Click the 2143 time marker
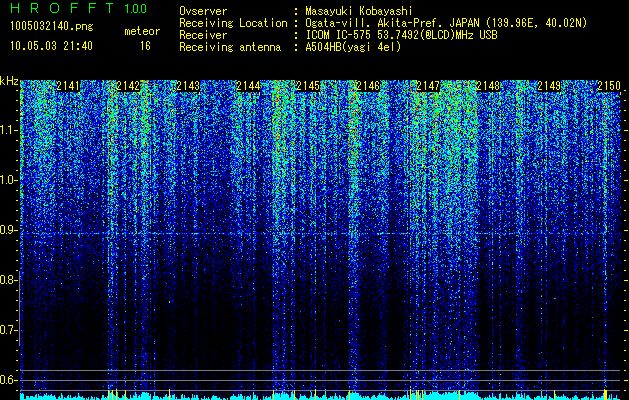Image resolution: width=629 pixels, height=400 pixels. [188, 86]
